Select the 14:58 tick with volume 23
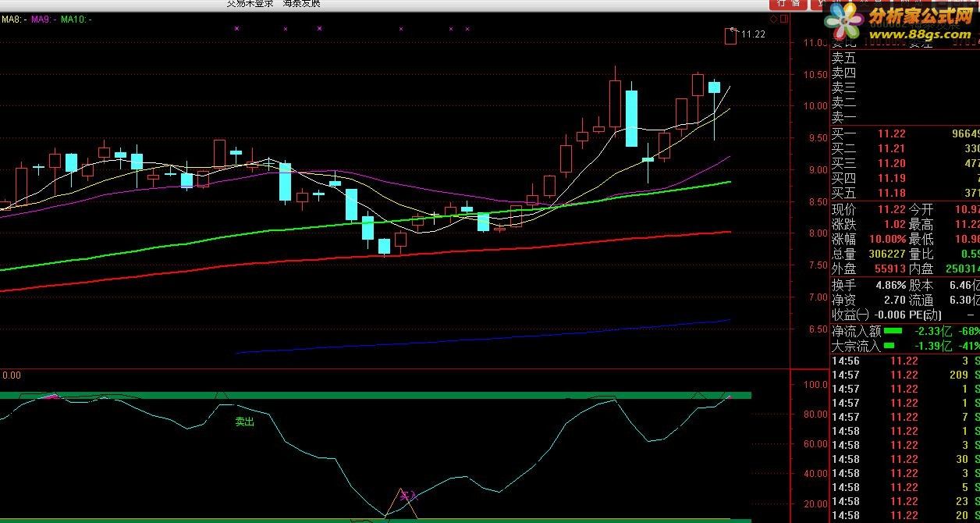 (x=904, y=501)
